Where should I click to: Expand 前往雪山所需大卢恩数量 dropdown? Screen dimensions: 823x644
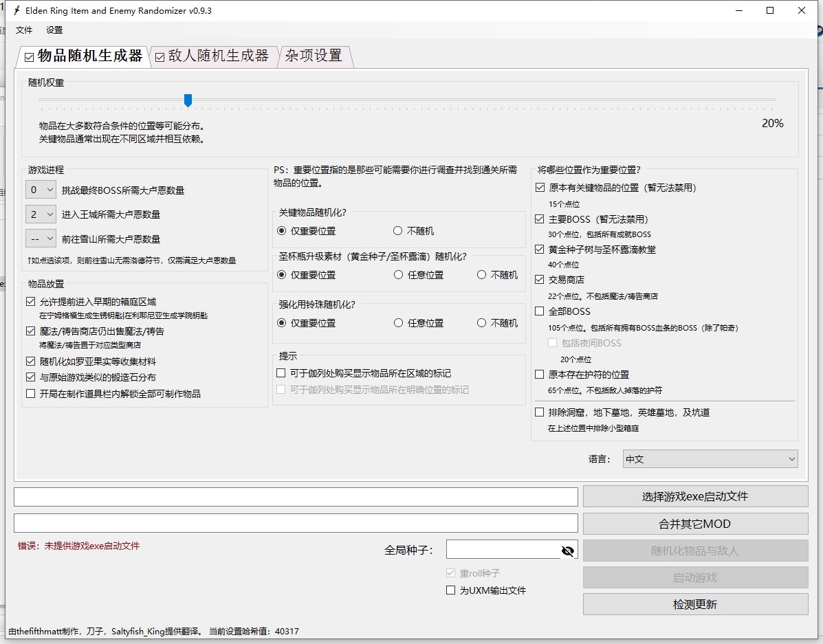(41, 238)
